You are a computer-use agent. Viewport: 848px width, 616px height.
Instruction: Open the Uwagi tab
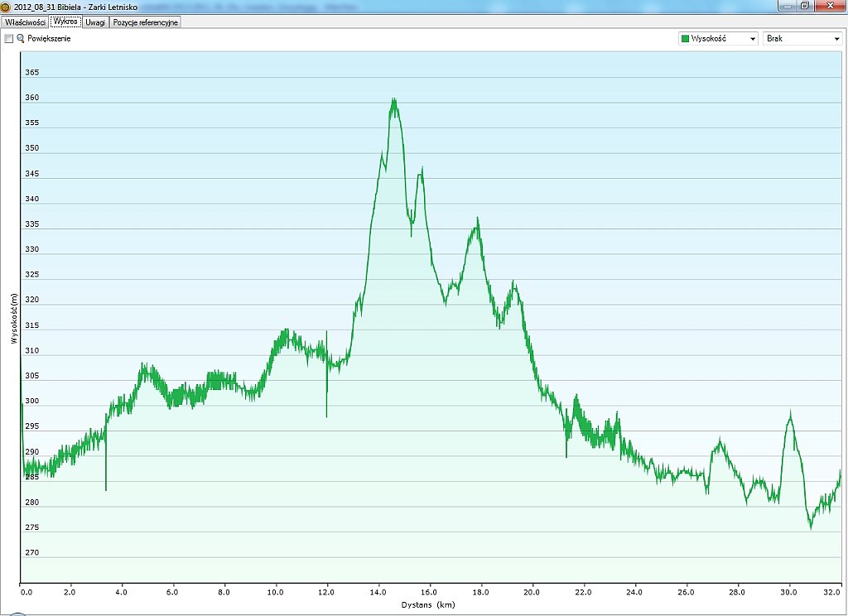95,22
